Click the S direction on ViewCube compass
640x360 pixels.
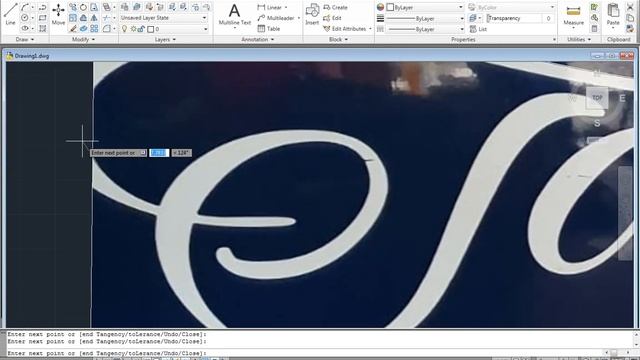click(597, 123)
